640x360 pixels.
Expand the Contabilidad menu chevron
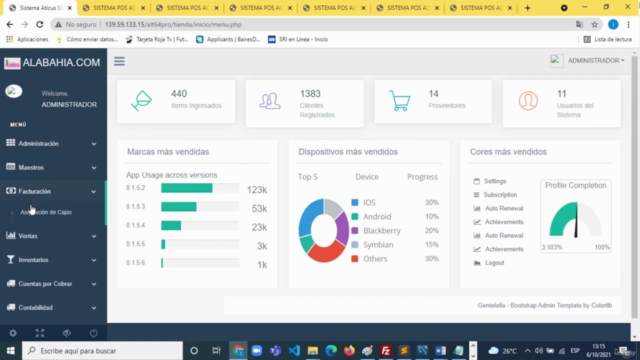94,308
